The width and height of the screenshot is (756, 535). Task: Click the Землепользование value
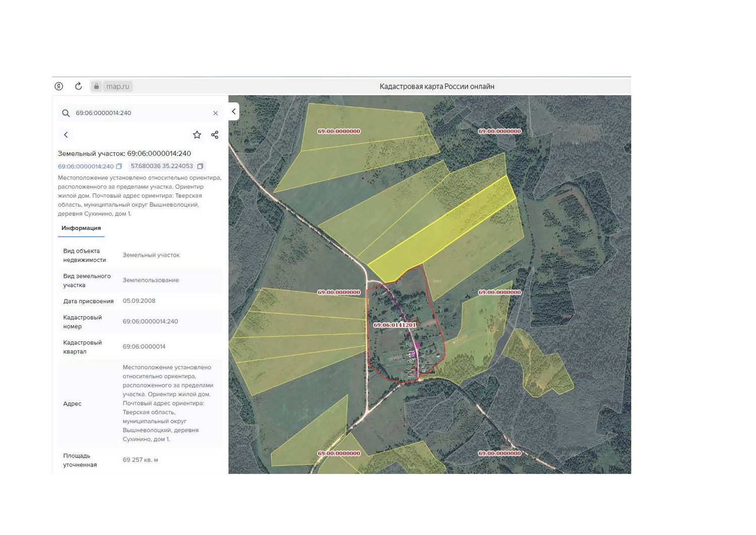point(151,280)
